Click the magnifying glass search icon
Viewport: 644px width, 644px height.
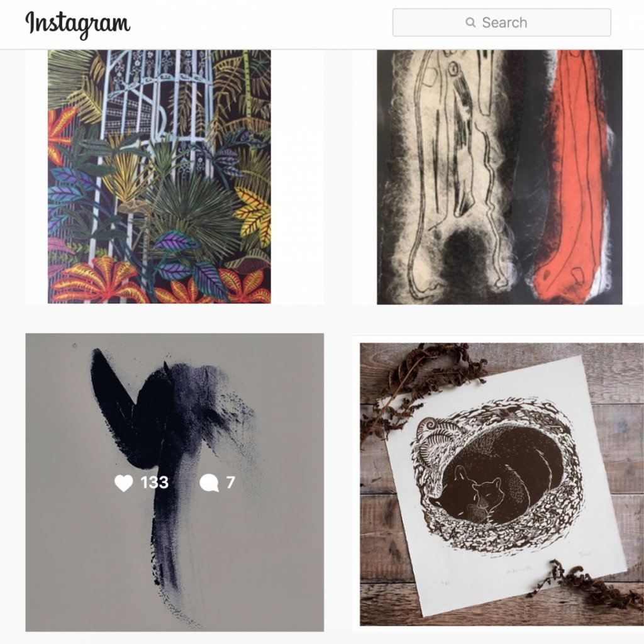(x=470, y=22)
